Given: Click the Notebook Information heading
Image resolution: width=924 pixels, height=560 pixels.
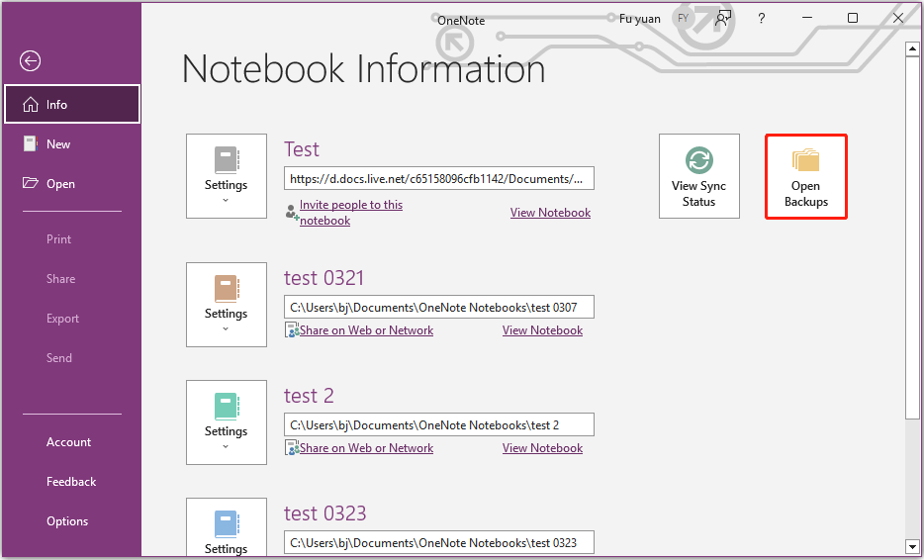Looking at the screenshot, I should (364, 69).
